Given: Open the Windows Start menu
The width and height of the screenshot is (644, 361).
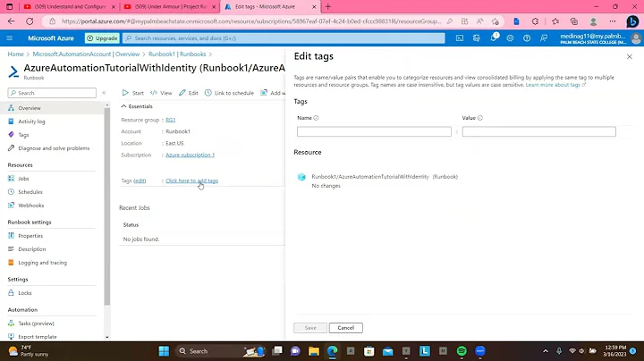Looking at the screenshot, I should (x=164, y=351).
